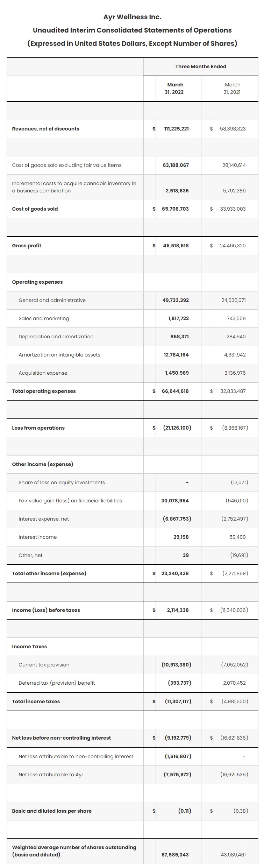264x868 pixels.
Task: Click the March 31, 2021 column header
Action: pyautogui.click(x=233, y=88)
